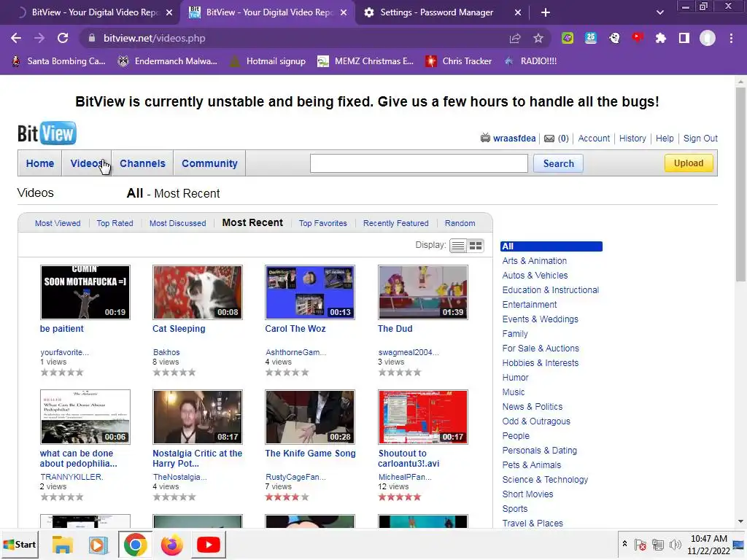
Task: Open a new browser tab with plus
Action: [546, 12]
